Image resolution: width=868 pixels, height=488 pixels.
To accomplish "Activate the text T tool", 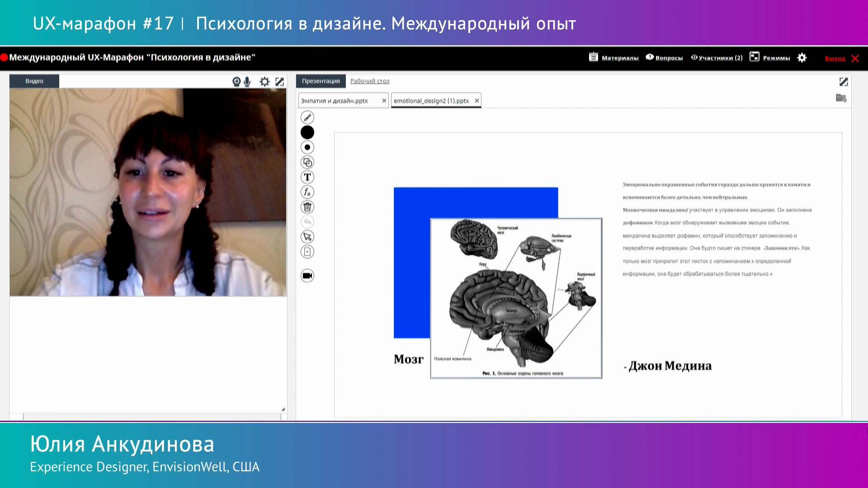I will point(307,177).
